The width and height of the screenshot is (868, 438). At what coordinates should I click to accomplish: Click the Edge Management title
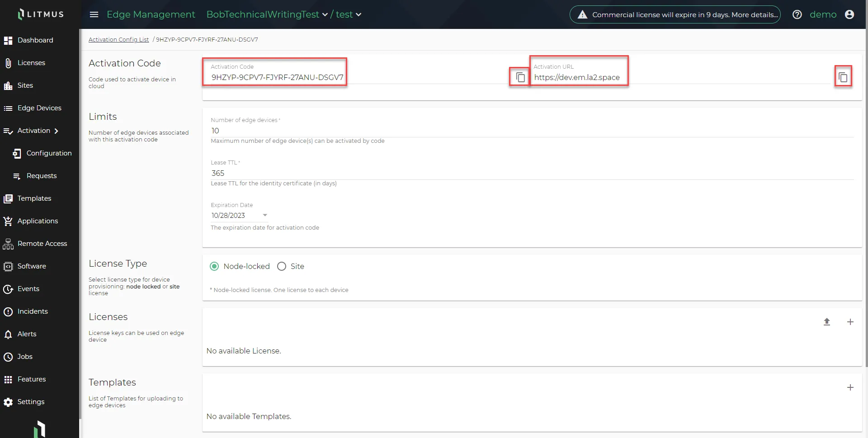151,14
